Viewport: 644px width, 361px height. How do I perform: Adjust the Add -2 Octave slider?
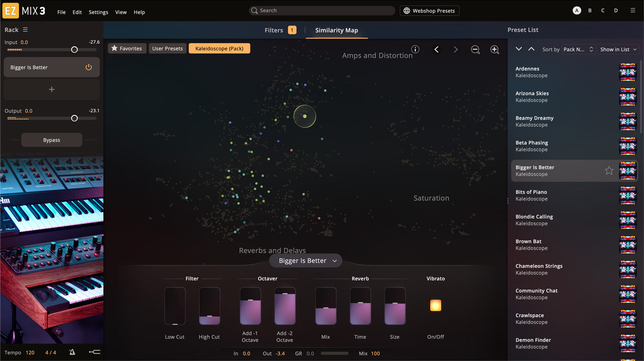click(285, 306)
